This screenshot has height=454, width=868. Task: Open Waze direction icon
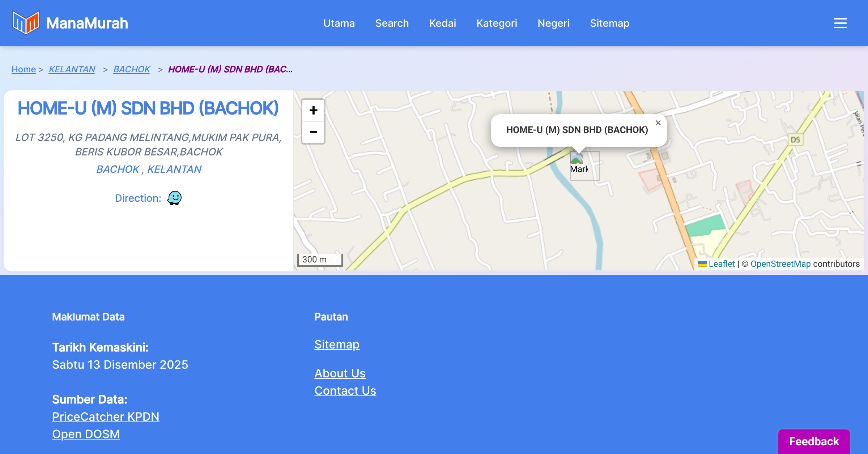[174, 198]
